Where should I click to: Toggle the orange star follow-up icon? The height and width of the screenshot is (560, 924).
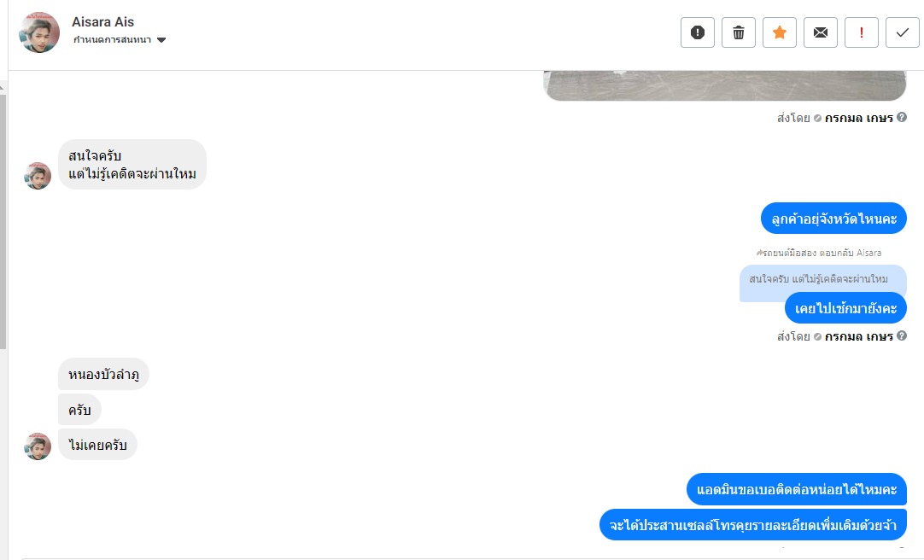pyautogui.click(x=779, y=32)
